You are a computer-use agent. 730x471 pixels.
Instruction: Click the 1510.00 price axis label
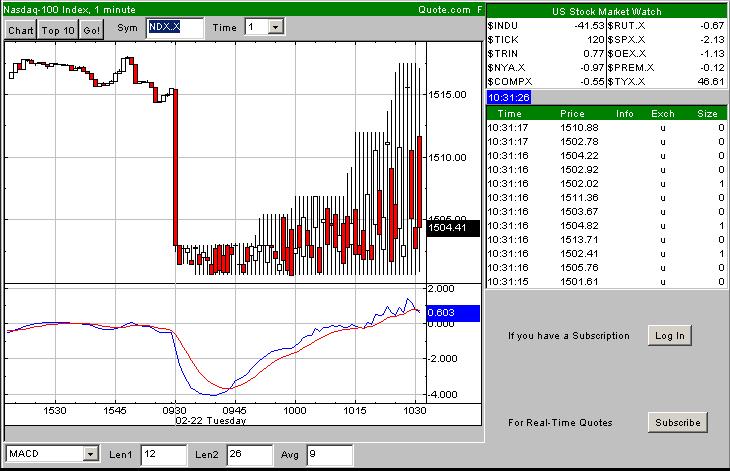coord(447,157)
